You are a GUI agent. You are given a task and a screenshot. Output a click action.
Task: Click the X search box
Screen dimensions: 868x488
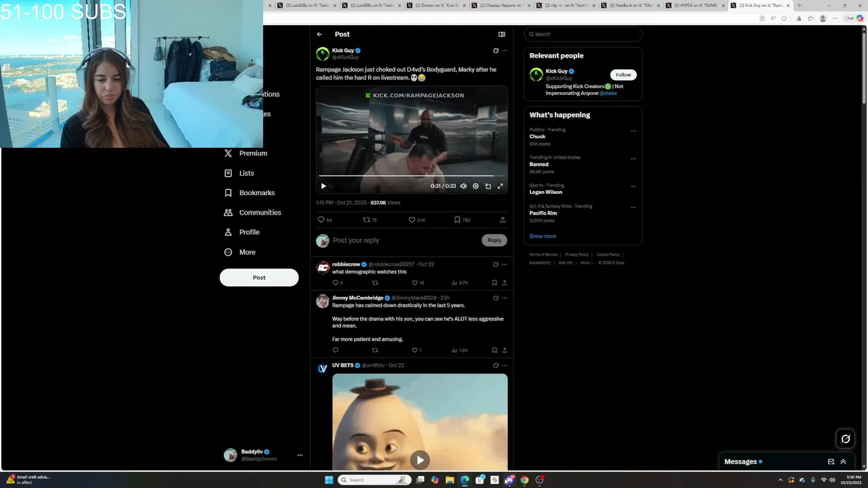(x=583, y=34)
